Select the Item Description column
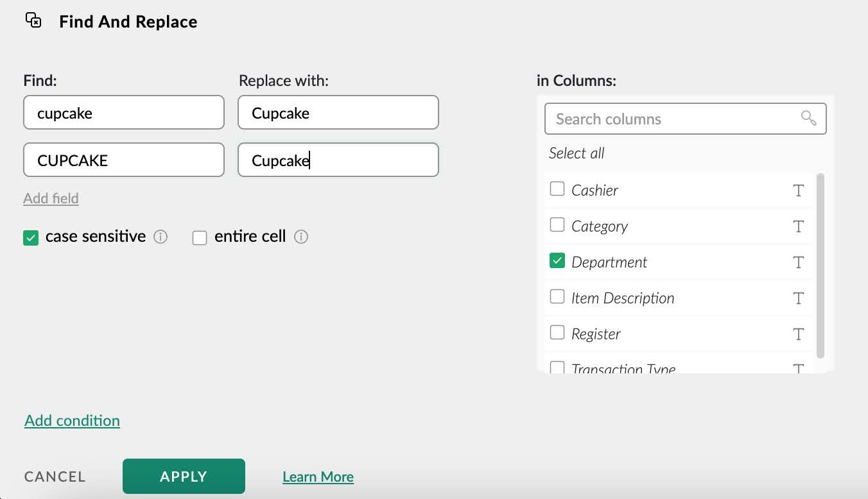868x499 pixels. [557, 297]
